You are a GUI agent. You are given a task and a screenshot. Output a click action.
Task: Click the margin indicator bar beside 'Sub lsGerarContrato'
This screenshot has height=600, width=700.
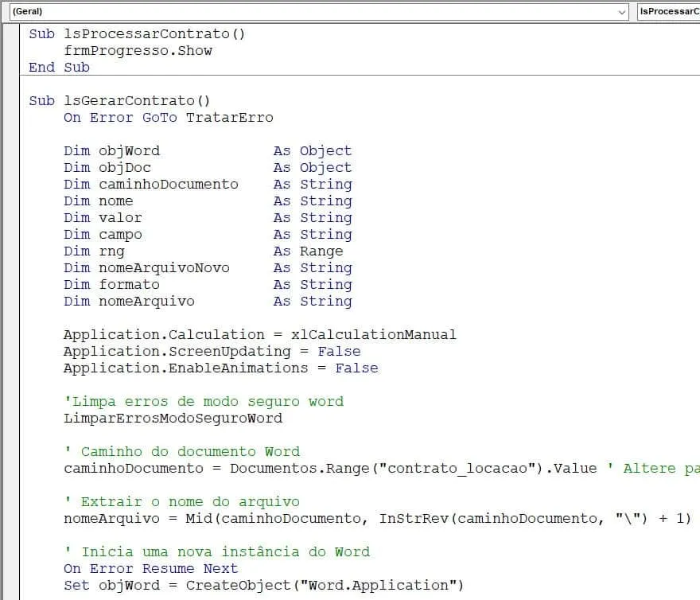point(12,100)
